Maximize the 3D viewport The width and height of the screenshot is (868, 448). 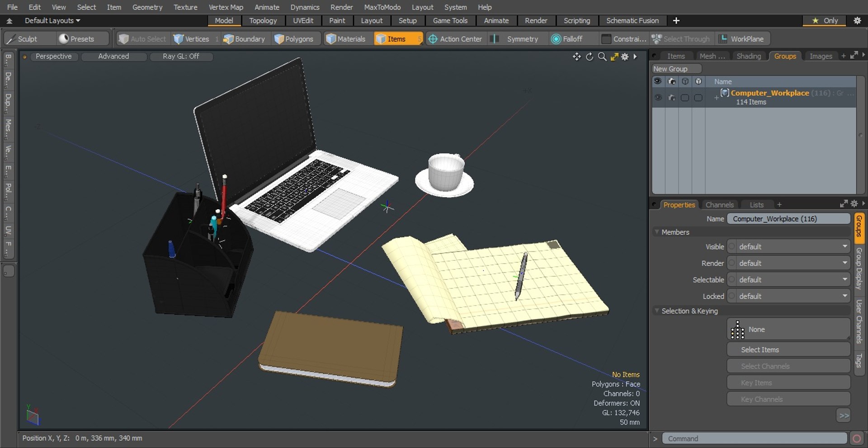click(614, 57)
